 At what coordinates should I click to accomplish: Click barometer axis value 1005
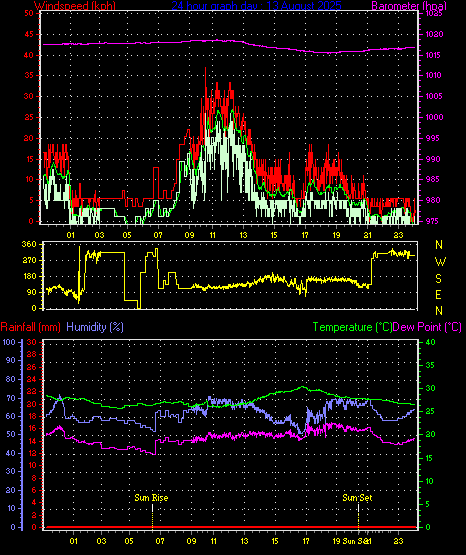[434, 96]
